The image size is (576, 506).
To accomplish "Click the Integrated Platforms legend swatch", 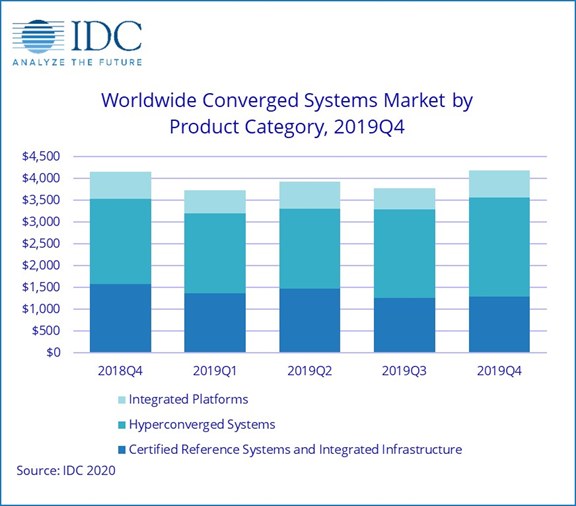I will [x=122, y=400].
